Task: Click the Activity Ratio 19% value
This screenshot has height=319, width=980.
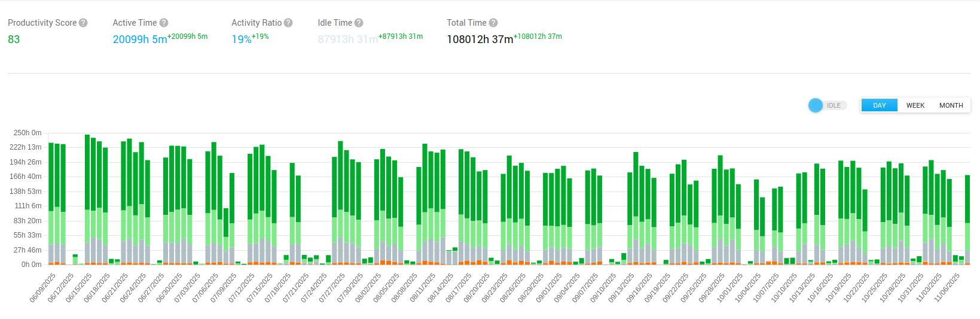Action: (241, 40)
